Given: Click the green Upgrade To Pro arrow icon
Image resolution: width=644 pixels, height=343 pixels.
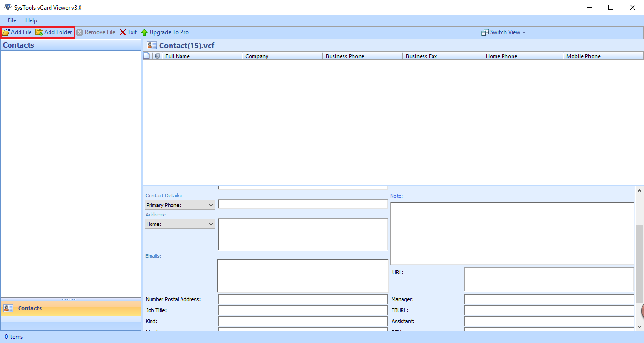Looking at the screenshot, I should (144, 32).
